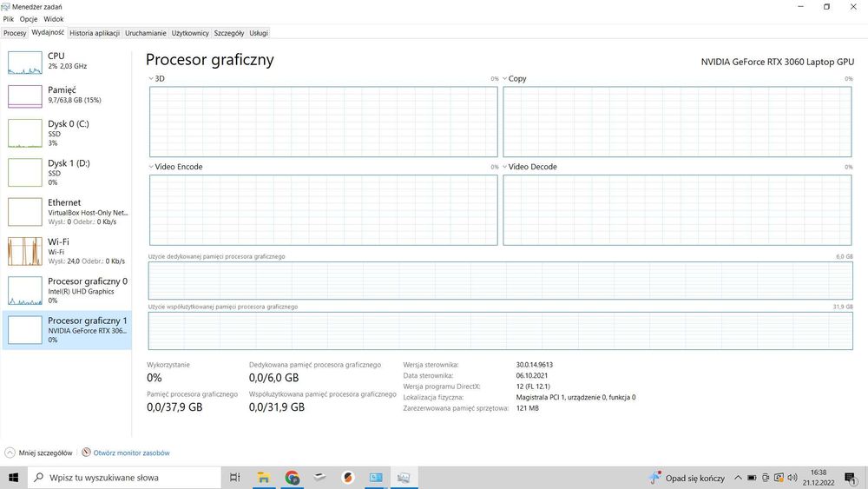Select Dysk 0 (C:) entry
The height and width of the screenshot is (489, 868).
point(67,134)
